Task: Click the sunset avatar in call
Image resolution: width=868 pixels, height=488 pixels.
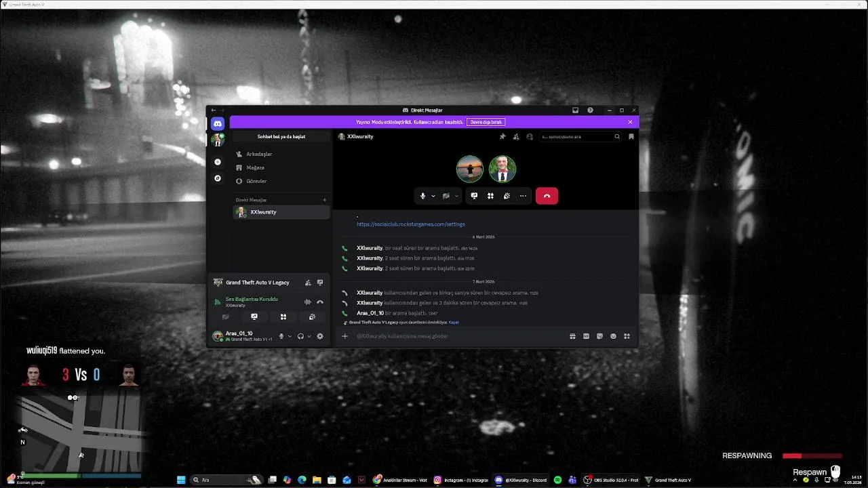Action: click(x=469, y=169)
